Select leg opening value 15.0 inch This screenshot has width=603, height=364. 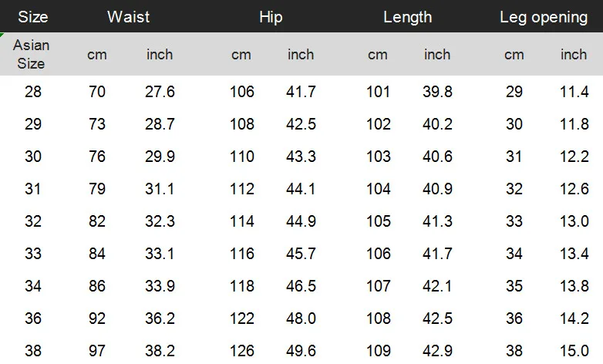click(x=574, y=351)
